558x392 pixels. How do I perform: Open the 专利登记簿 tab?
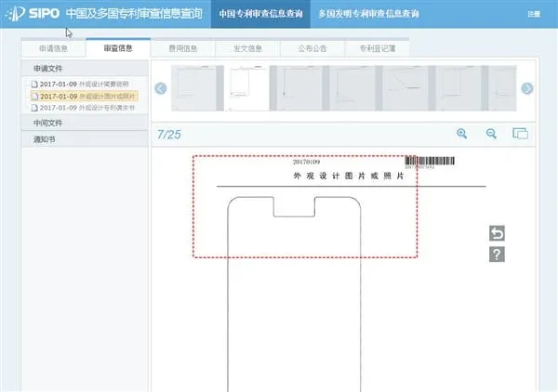(x=377, y=48)
